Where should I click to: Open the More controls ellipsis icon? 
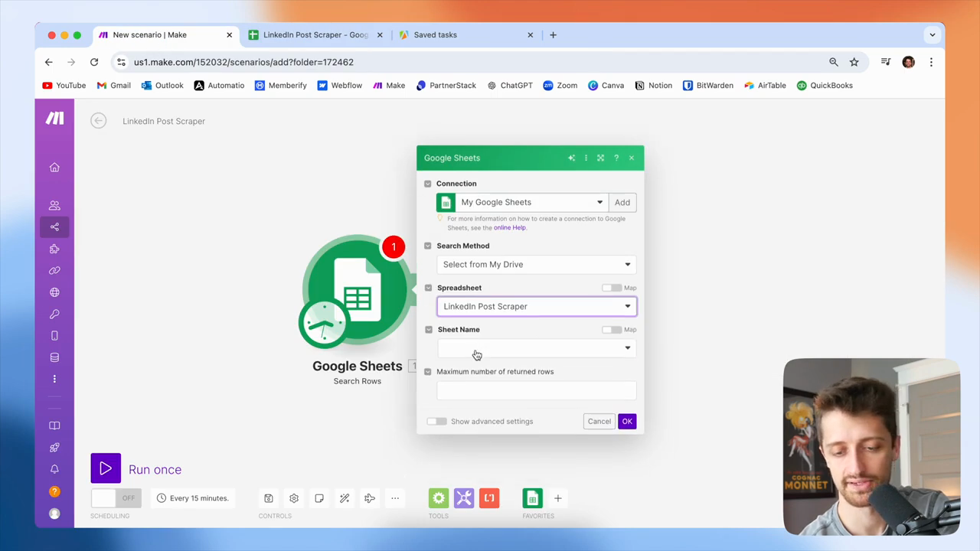coord(395,498)
